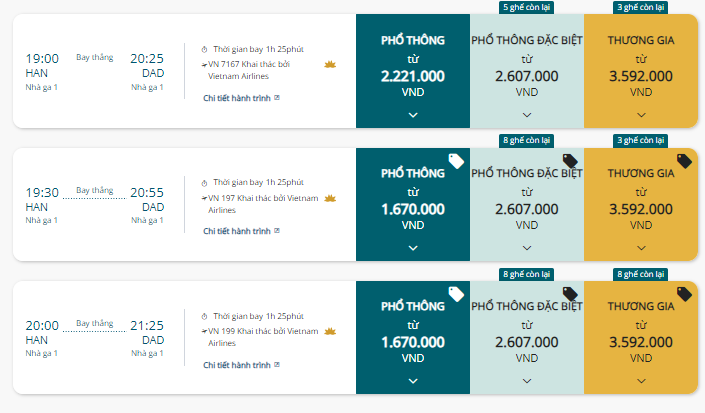Expand 19:00 flight Thương Gia chevron
The image size is (705, 413).
[641, 115]
